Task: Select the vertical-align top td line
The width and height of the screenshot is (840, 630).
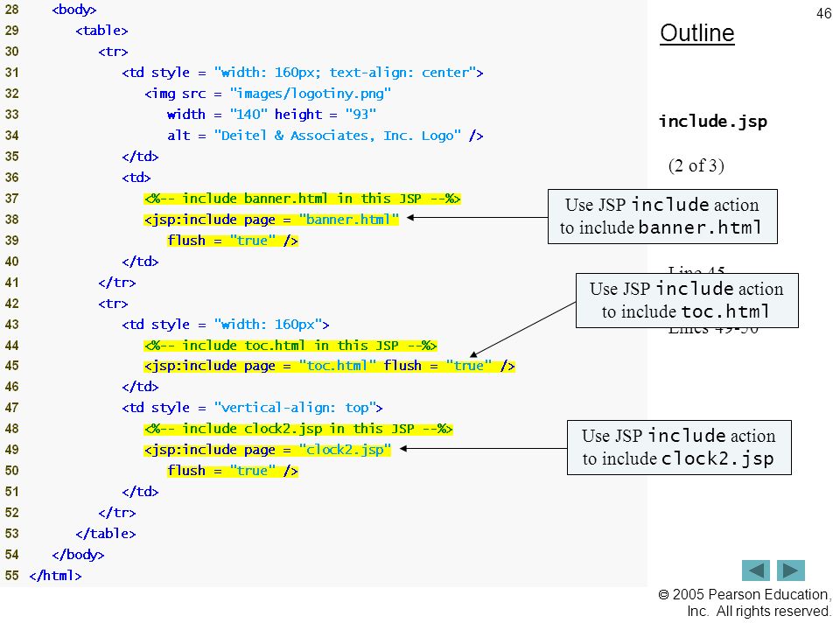Action: [252, 409]
